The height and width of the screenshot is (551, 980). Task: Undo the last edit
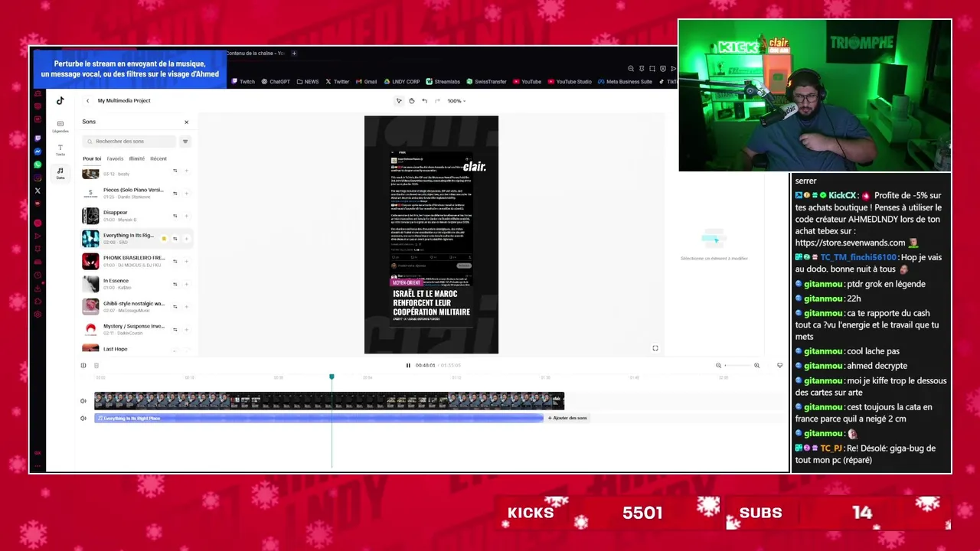click(424, 101)
